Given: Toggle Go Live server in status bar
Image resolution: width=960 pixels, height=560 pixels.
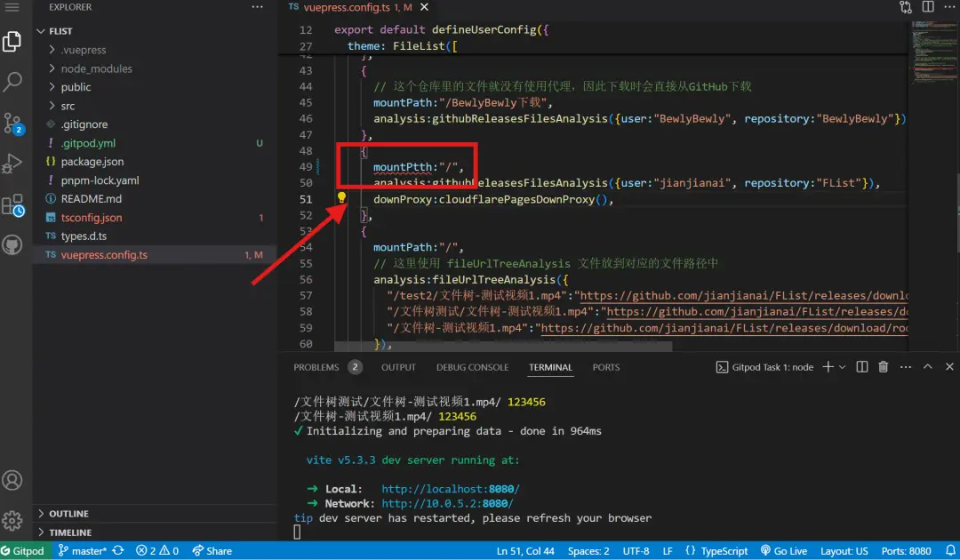Looking at the screenshot, I should tap(784, 551).
